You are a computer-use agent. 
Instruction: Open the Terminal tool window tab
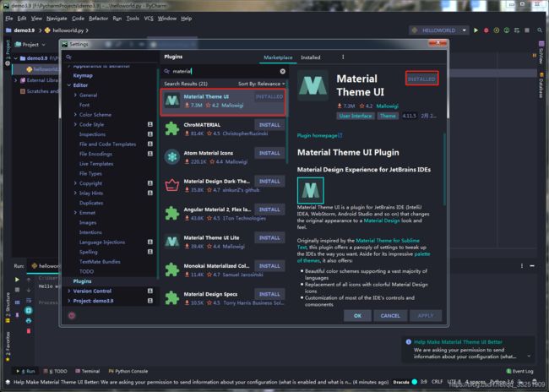pyautogui.click(x=88, y=371)
